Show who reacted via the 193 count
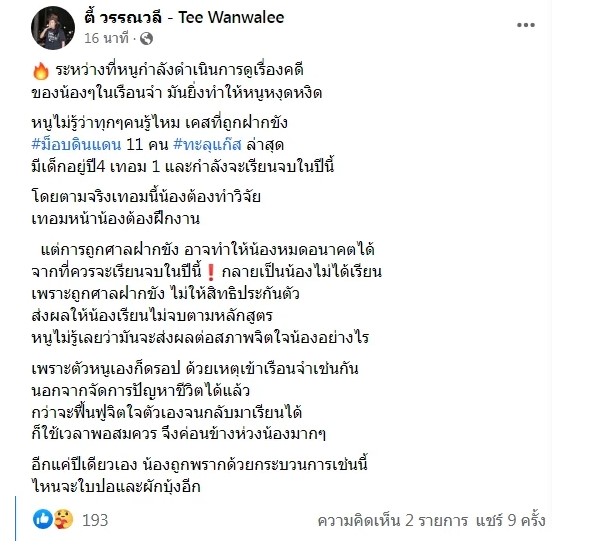The width and height of the screenshot is (604, 549). tap(95, 520)
